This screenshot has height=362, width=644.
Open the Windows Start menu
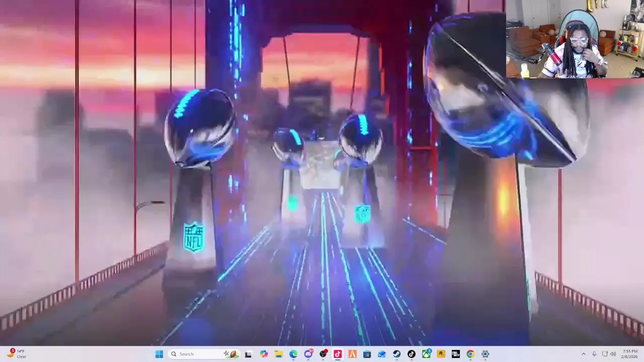[159, 354]
